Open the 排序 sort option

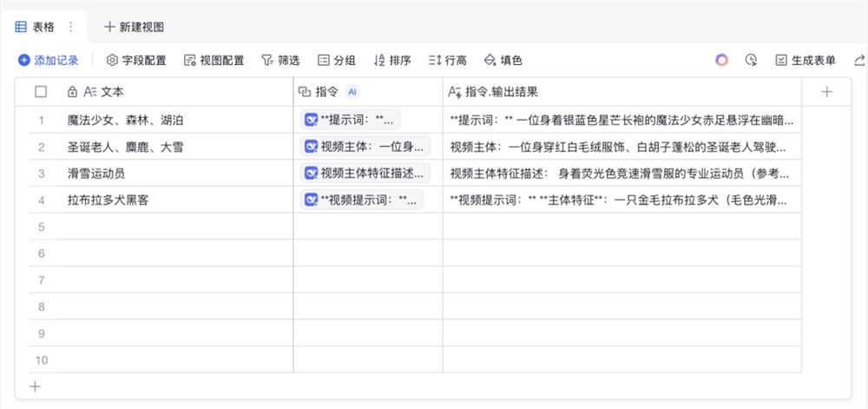click(392, 60)
